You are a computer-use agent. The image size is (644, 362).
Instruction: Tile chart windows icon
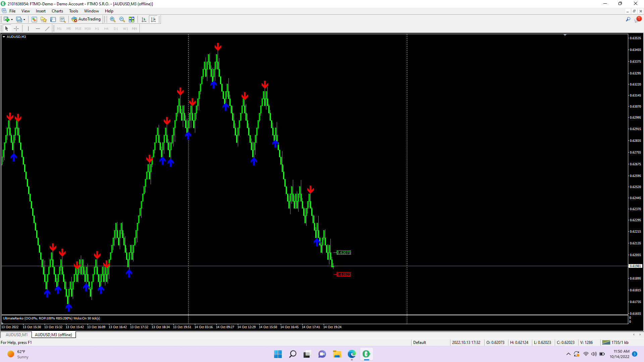point(131,19)
